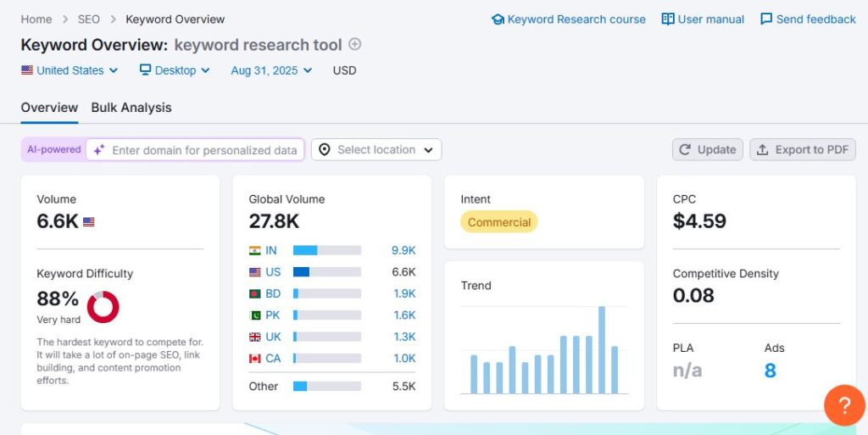The width and height of the screenshot is (868, 435).
Task: Click the plus icon beside keyword title
Action: (355, 44)
